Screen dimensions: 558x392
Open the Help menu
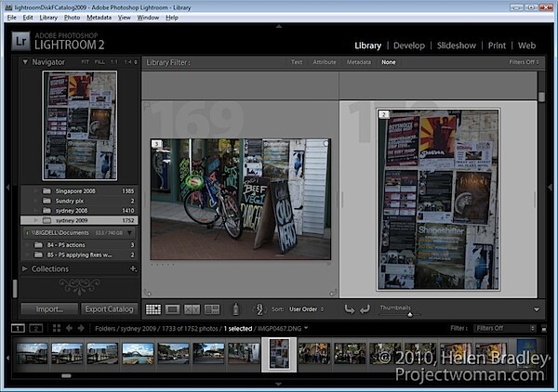(172, 18)
